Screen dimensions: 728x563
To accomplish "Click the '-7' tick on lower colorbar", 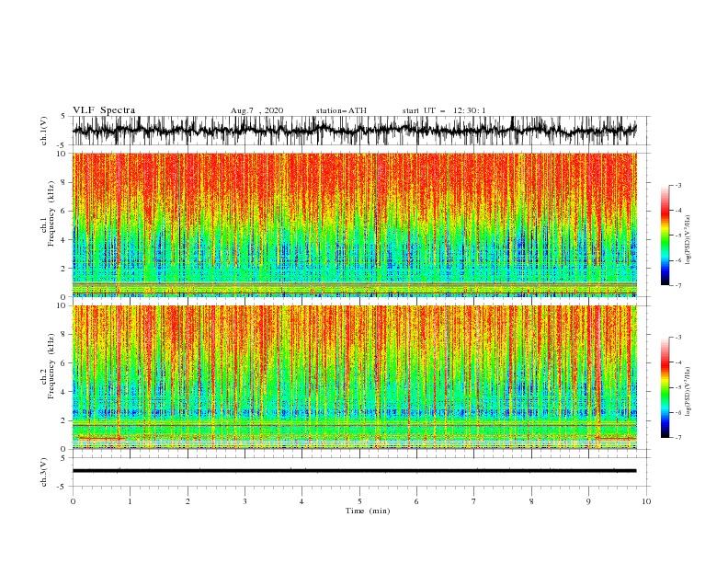I will 677,438.
